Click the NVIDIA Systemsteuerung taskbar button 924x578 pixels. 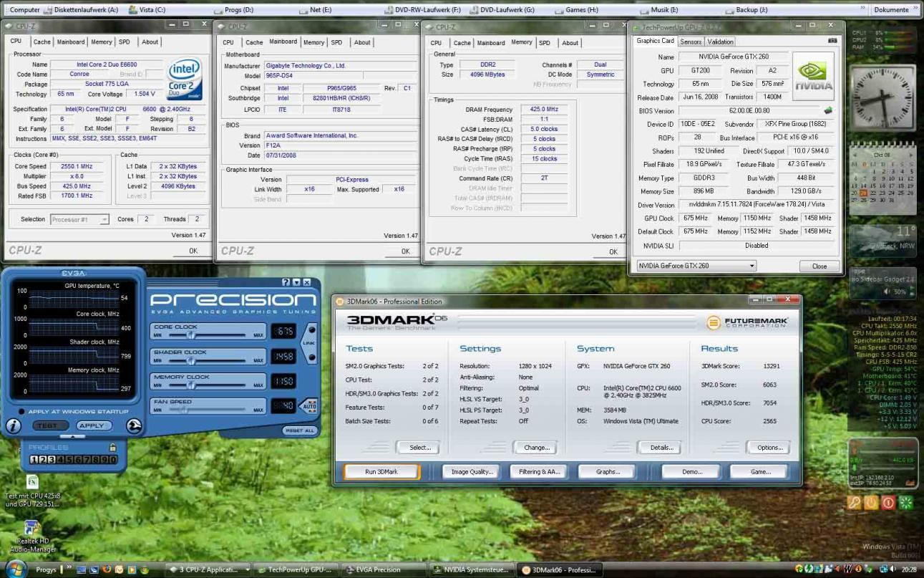472,570
